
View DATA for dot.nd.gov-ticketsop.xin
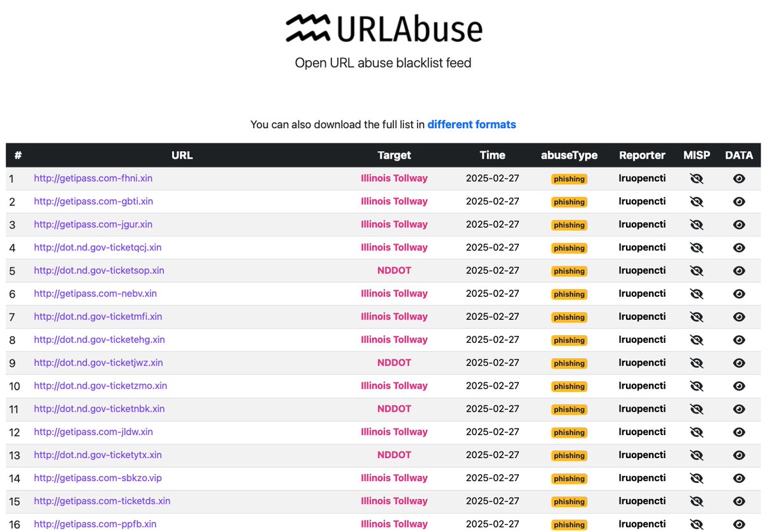coord(739,271)
